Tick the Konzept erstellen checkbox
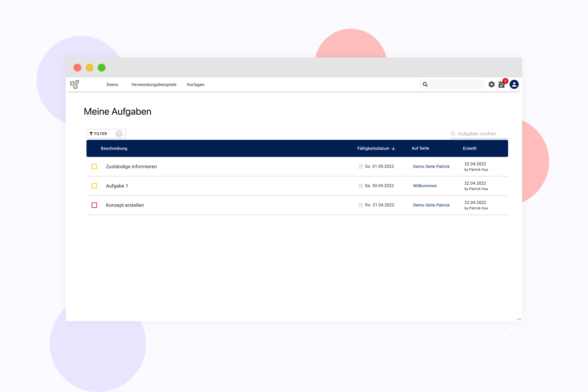 coord(94,205)
